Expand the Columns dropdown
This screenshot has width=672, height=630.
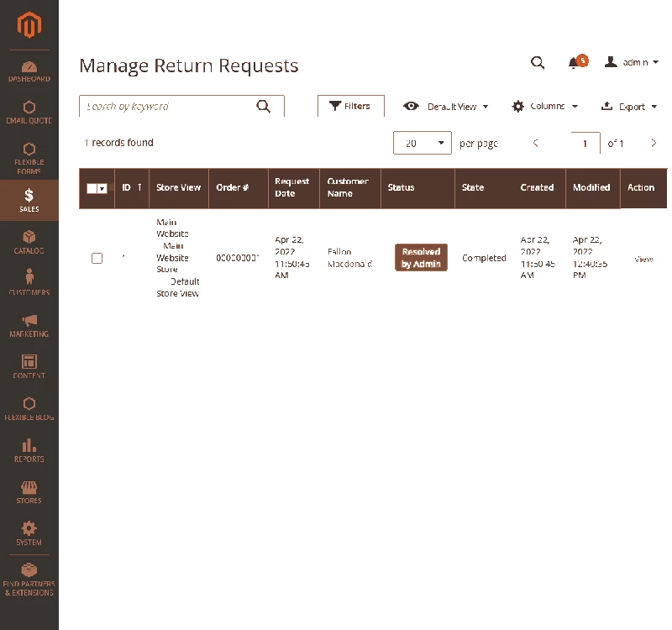click(544, 107)
